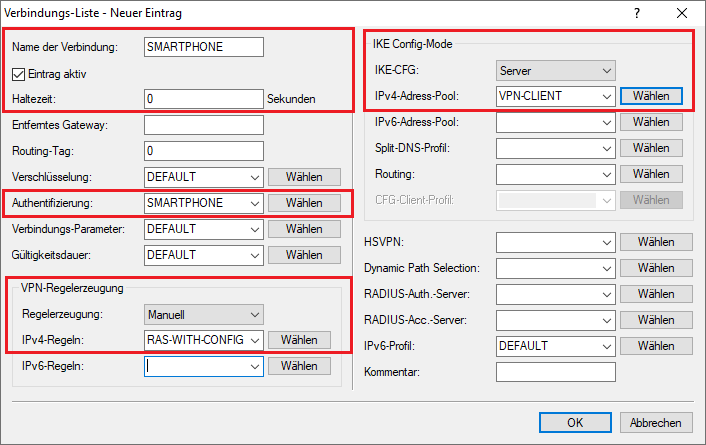Click the 'Name der Verbindung' text field

[x=203, y=47]
